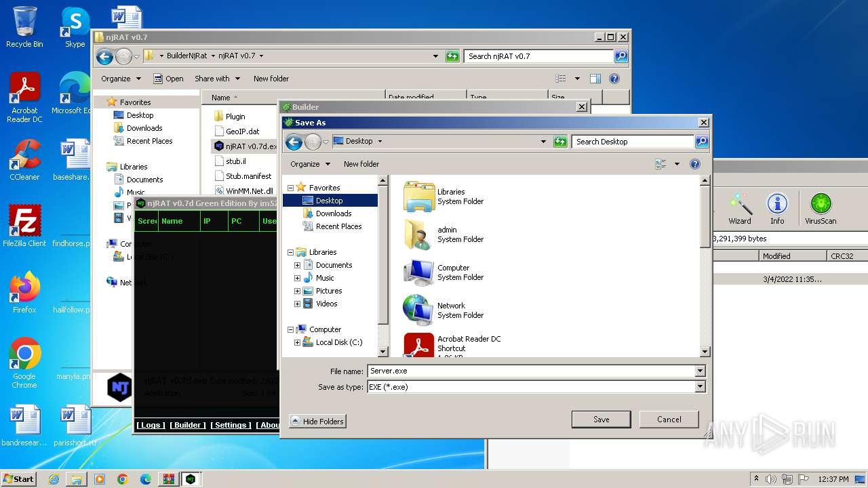Open Settings tab in njRAT window
The width and height of the screenshot is (868, 488).
(231, 425)
